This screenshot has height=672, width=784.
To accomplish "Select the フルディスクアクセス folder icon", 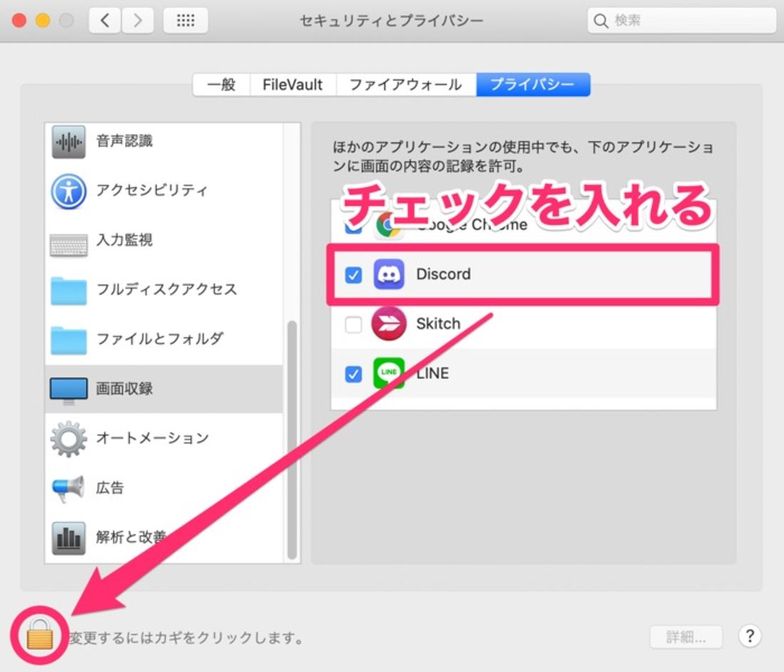I will tap(68, 291).
